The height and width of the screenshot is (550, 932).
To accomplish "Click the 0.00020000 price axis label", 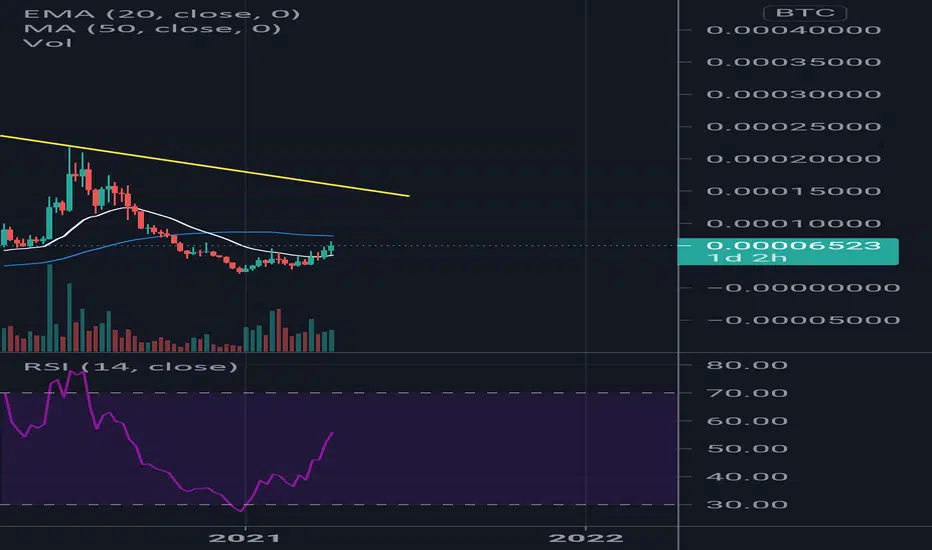I will coord(794,159).
